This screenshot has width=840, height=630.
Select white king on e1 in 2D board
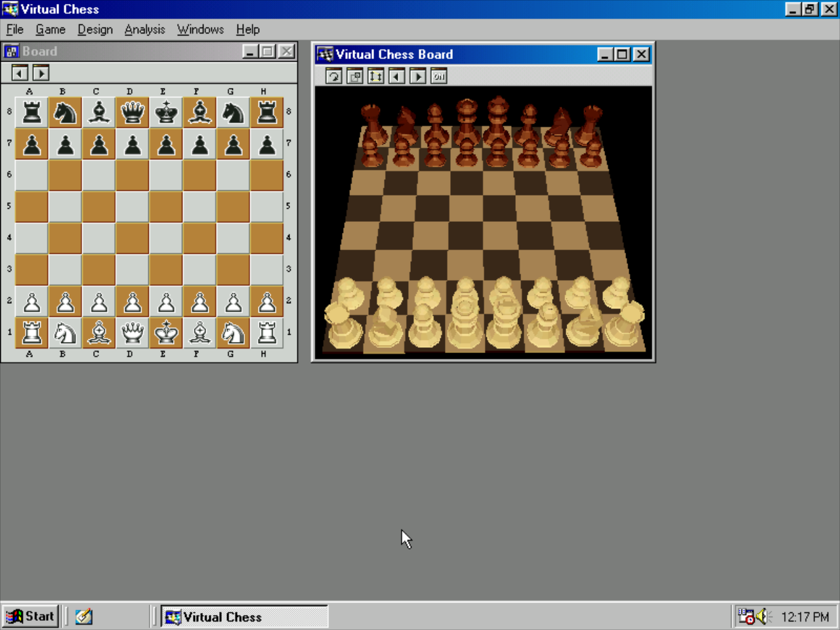click(166, 333)
